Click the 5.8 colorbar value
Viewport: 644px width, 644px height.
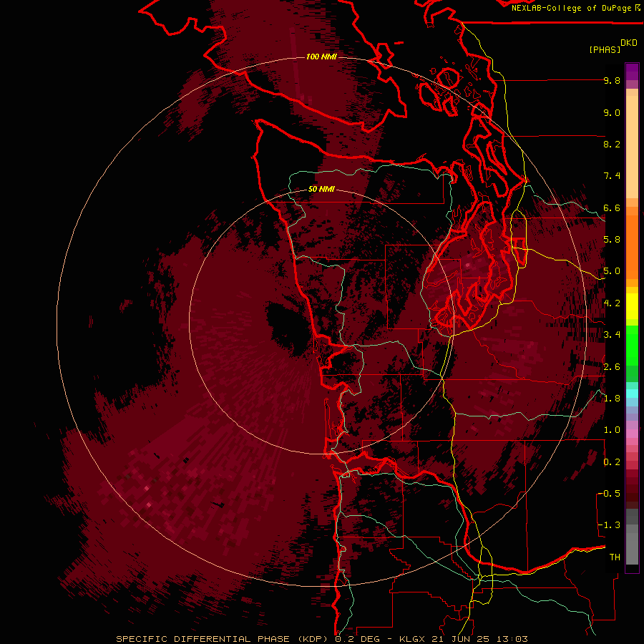tap(612, 240)
